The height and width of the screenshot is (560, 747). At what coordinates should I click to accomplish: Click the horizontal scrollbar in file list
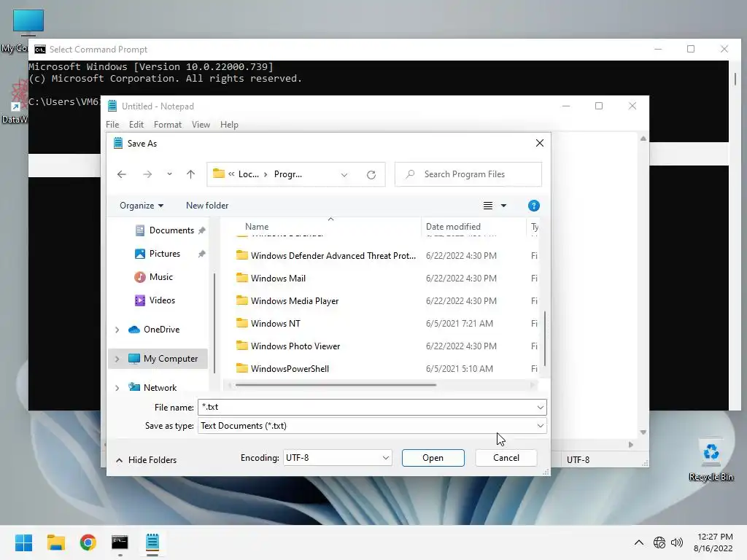click(336, 385)
